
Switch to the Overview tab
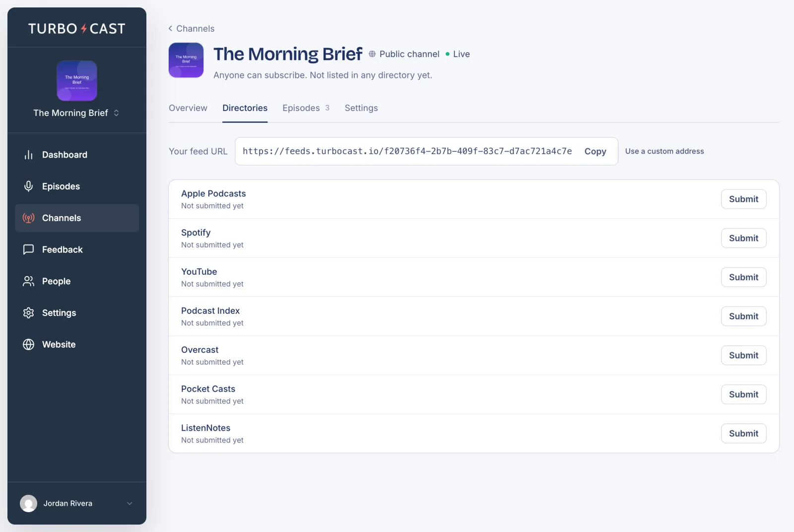[188, 108]
